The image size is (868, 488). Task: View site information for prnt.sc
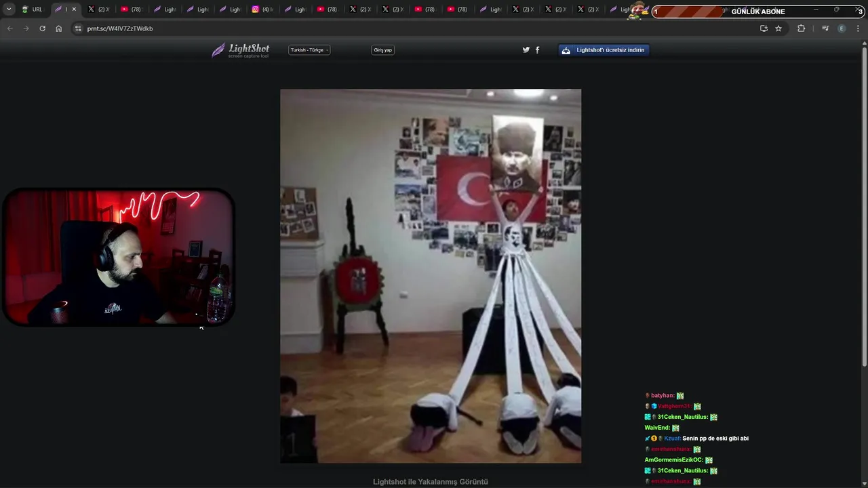tap(78, 28)
